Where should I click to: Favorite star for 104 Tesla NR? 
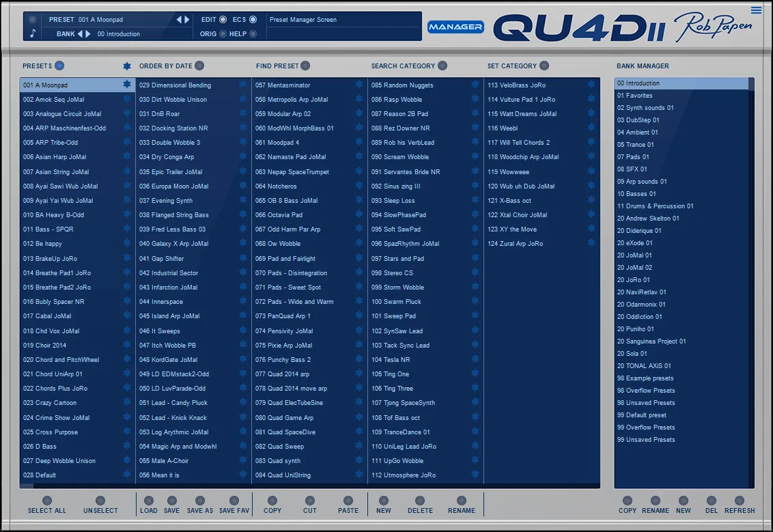click(475, 359)
